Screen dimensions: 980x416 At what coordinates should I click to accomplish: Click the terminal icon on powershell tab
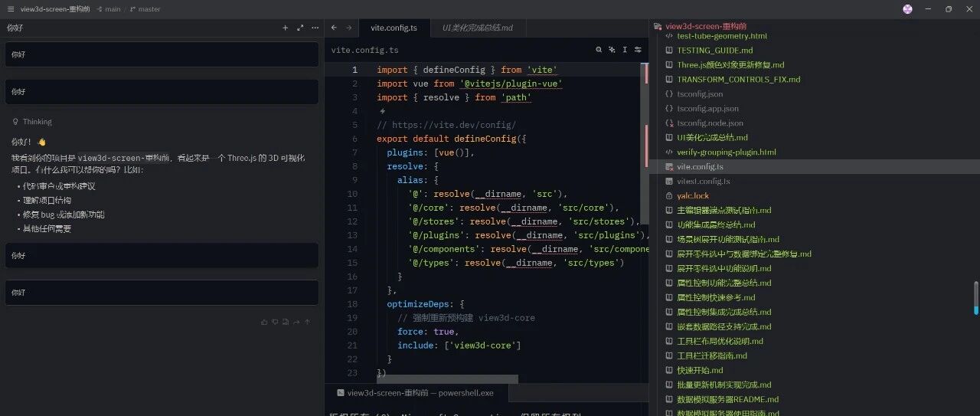tap(341, 393)
